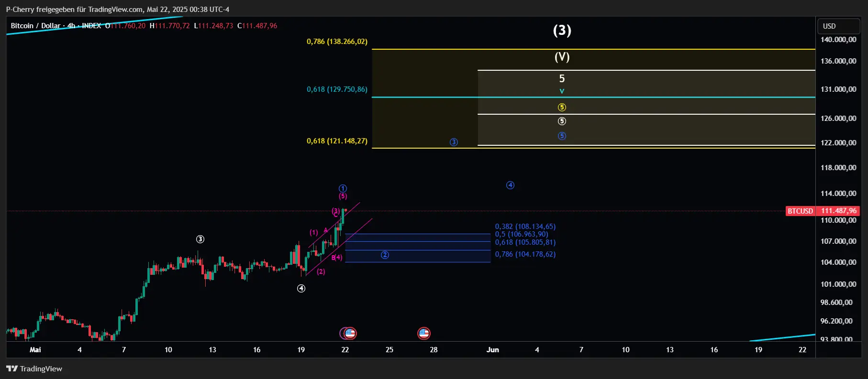The image size is (868, 379).
Task: Click the O 111.760,20 open value
Action: tap(125, 26)
